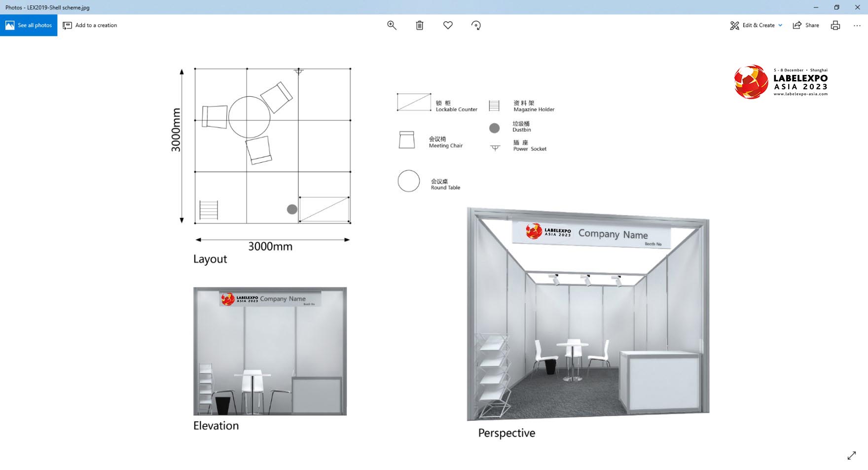Print the photo using the printer icon
868x470 pixels.
tap(835, 25)
